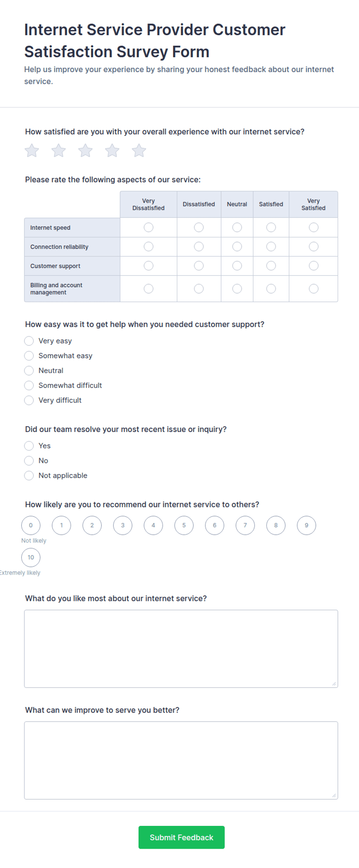Choose the third star for overall satisfaction
Viewport: 359px width, 868px height.
point(85,150)
